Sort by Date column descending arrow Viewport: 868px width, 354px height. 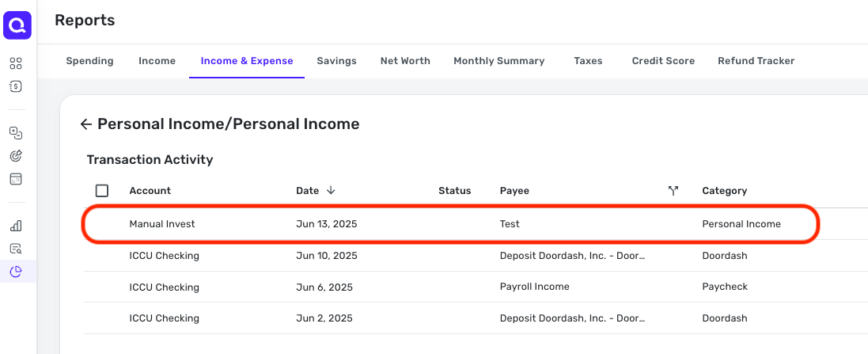tap(331, 191)
